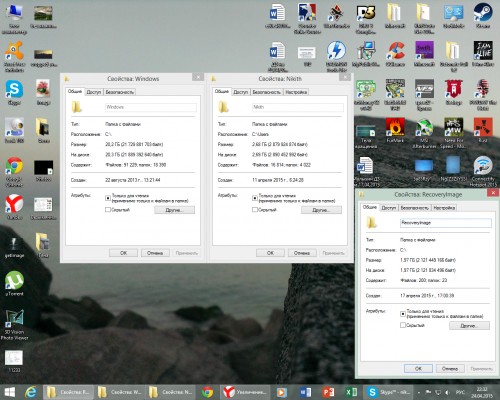The image size is (500, 400).
Task: Open Настройка tab in RecoveryImage properties
Action: (444, 208)
